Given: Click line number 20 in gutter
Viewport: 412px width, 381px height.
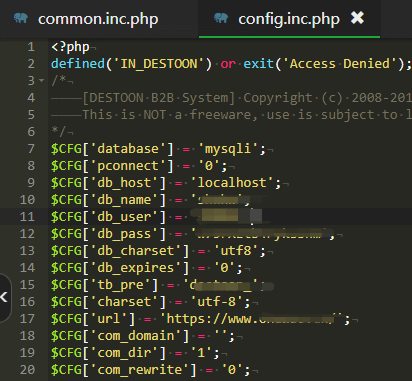Looking at the screenshot, I should [x=27, y=370].
